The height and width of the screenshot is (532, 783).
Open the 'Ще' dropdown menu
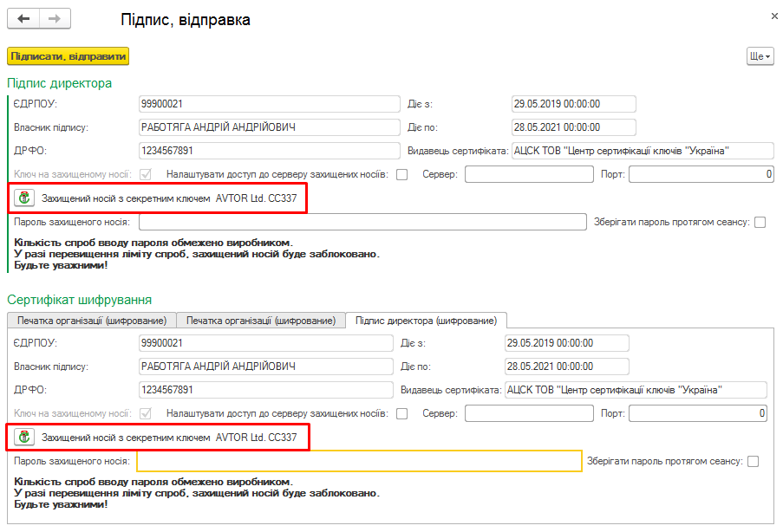(759, 56)
